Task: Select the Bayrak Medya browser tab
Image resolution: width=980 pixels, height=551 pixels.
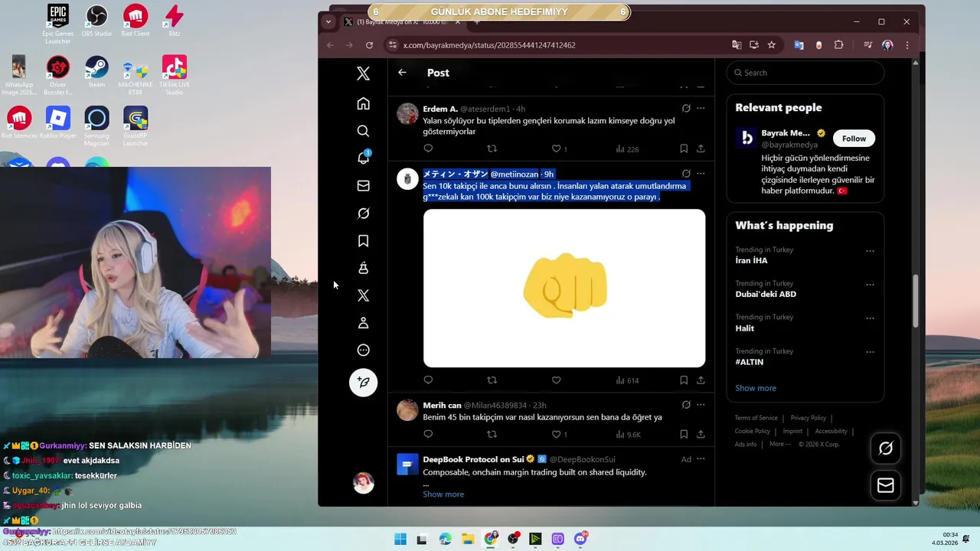Action: click(401, 21)
